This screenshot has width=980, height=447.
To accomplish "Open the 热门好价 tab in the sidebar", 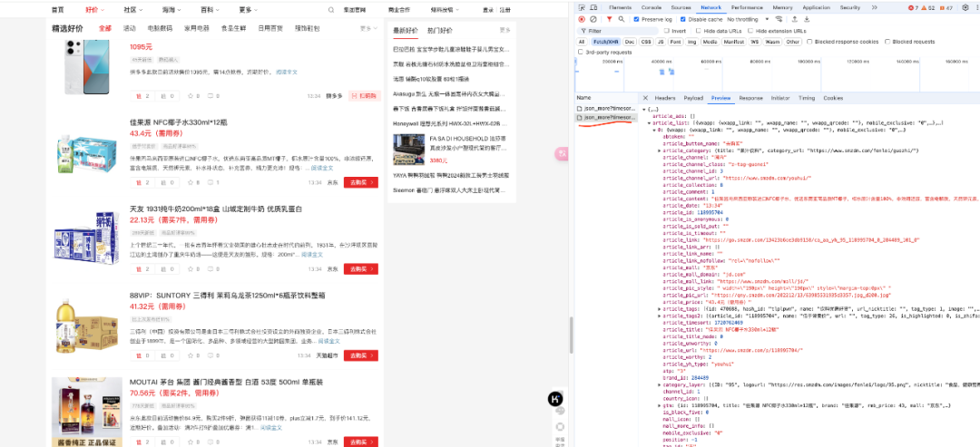I will point(440,30).
